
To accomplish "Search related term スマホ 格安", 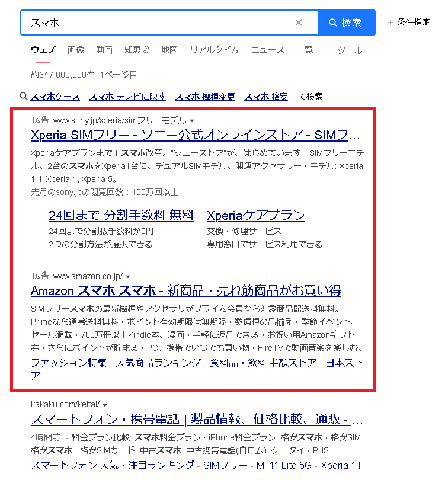I will pyautogui.click(x=266, y=97).
